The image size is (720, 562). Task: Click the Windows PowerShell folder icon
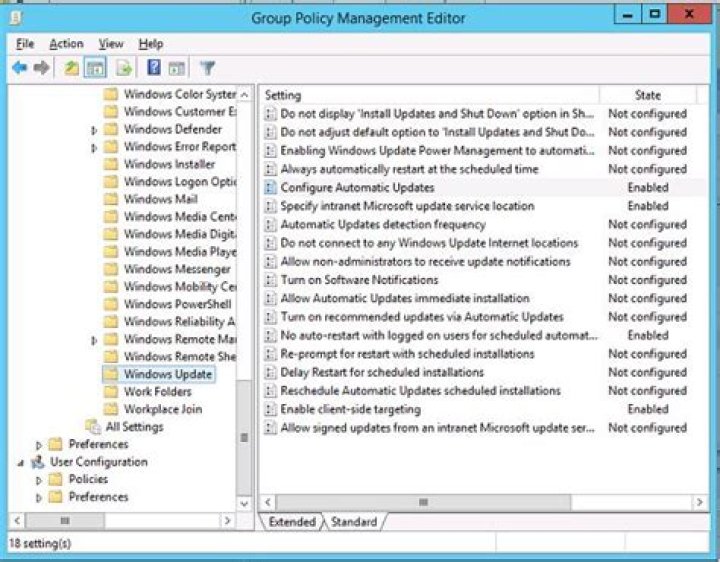111,304
